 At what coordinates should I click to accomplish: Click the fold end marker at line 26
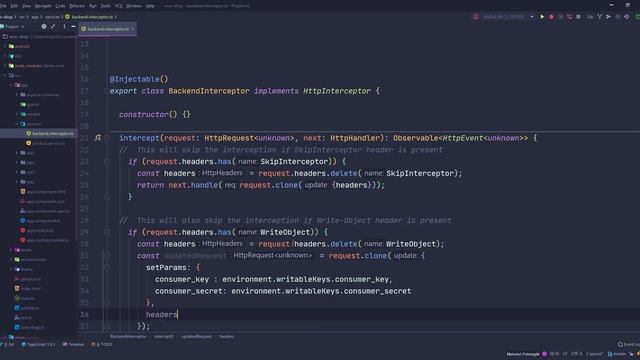click(x=107, y=197)
